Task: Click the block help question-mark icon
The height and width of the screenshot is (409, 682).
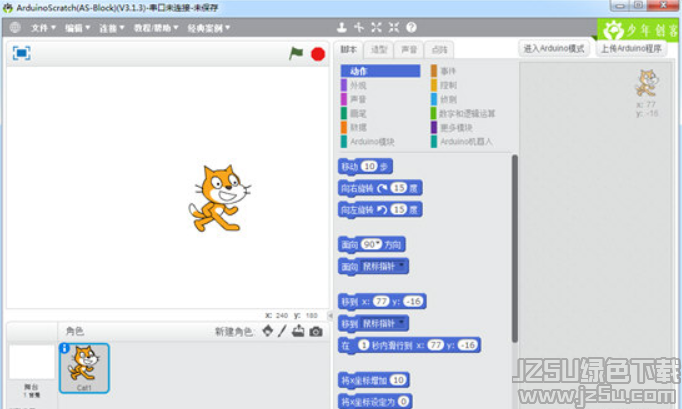Action: click(x=411, y=27)
